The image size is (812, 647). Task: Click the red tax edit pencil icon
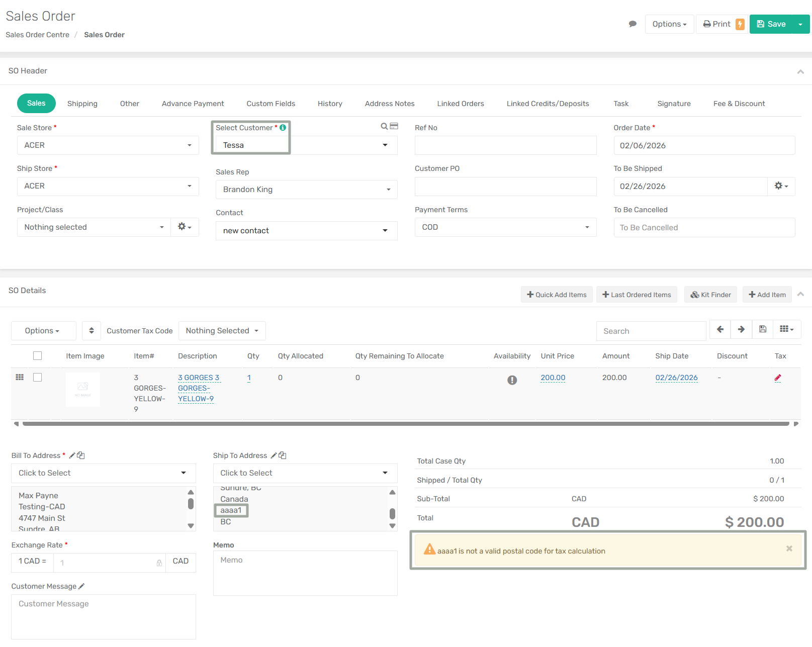pos(778,378)
